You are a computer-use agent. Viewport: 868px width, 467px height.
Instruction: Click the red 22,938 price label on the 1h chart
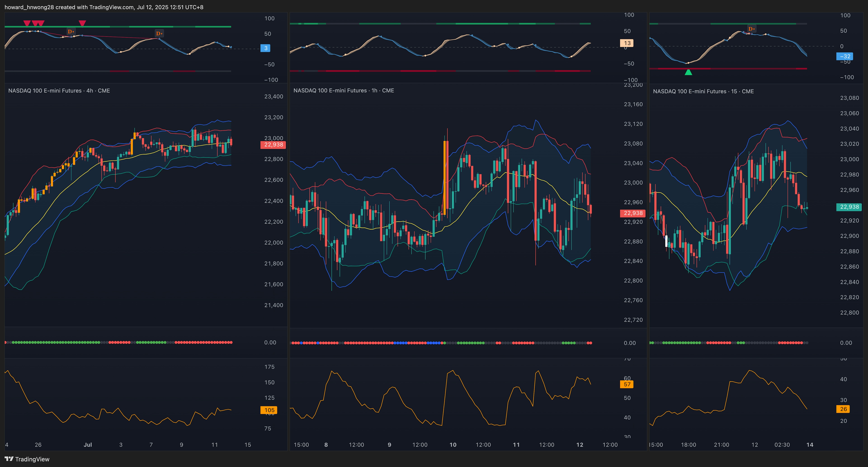(633, 213)
